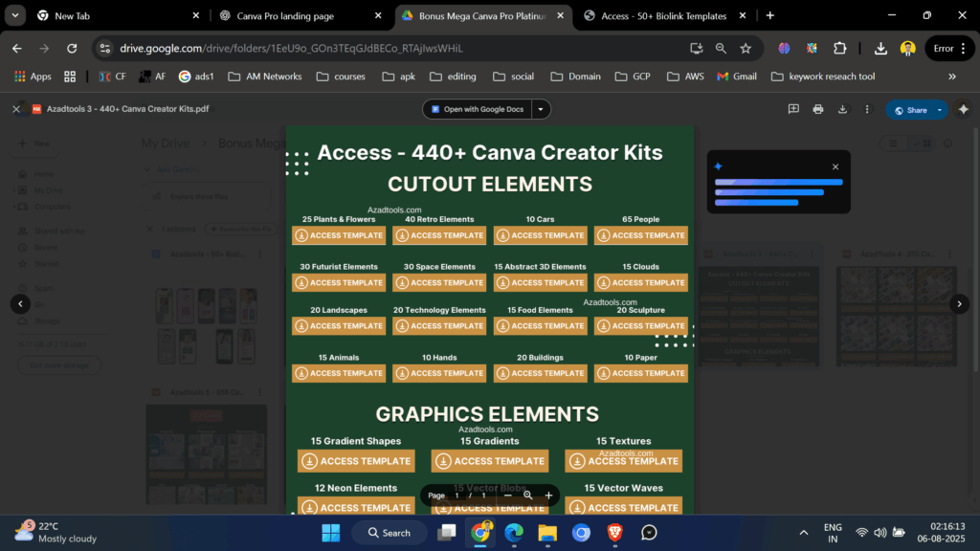Click Access Template under 15 Clouds
Image resolution: width=980 pixels, height=551 pixels.
[x=641, y=282]
